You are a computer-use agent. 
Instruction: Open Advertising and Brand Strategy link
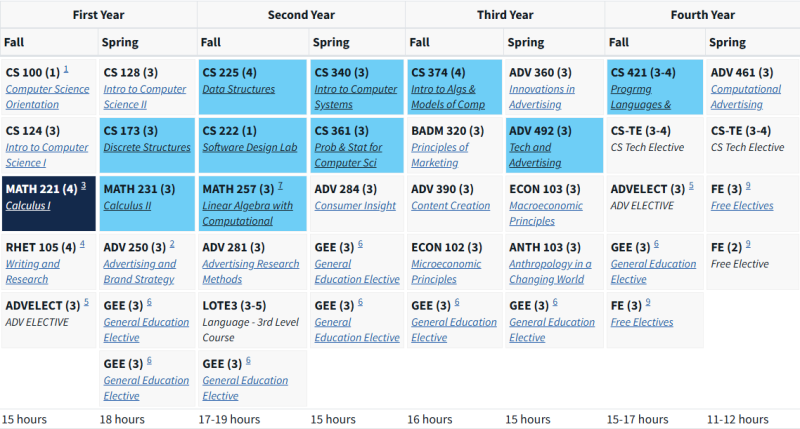[140, 271]
